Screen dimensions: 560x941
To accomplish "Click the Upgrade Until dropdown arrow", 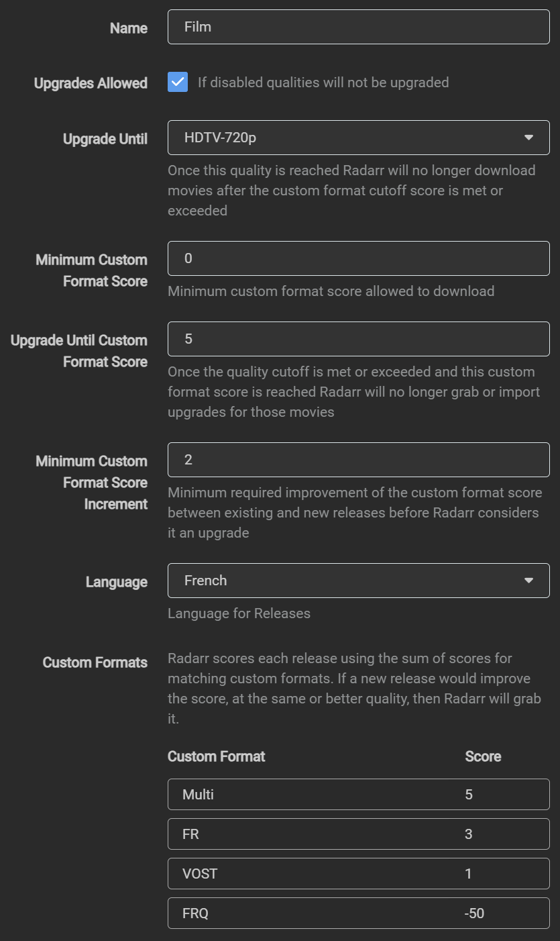I will pos(528,138).
